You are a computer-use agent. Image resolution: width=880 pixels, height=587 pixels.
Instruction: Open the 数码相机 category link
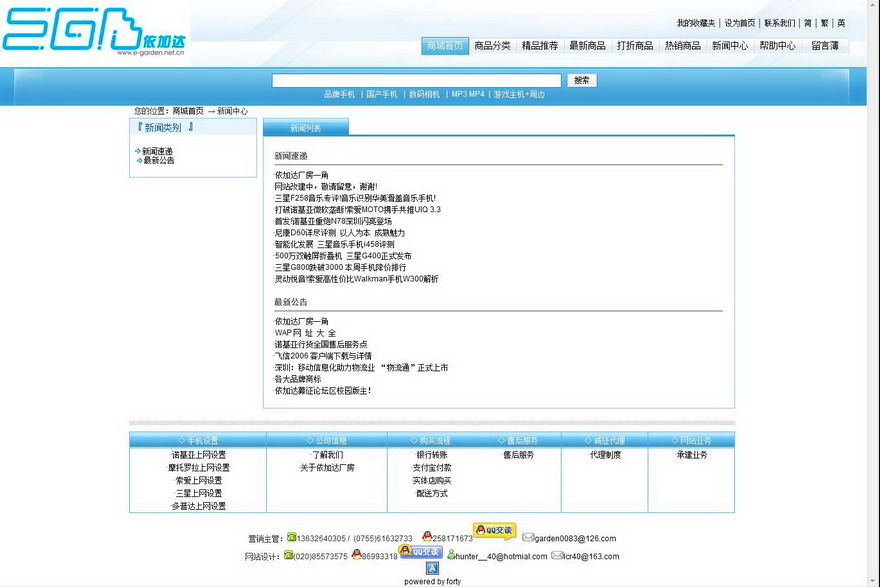pos(424,94)
